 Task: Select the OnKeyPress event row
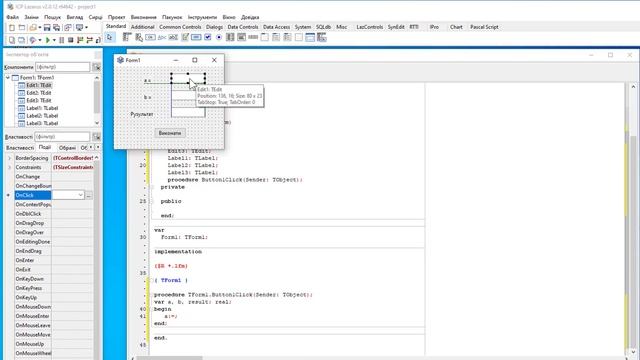[x=53, y=288]
